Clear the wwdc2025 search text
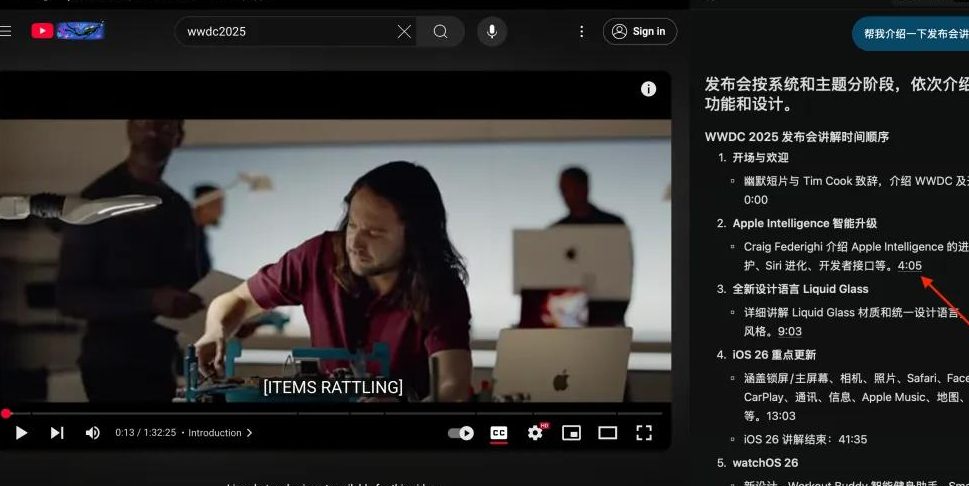 click(404, 31)
